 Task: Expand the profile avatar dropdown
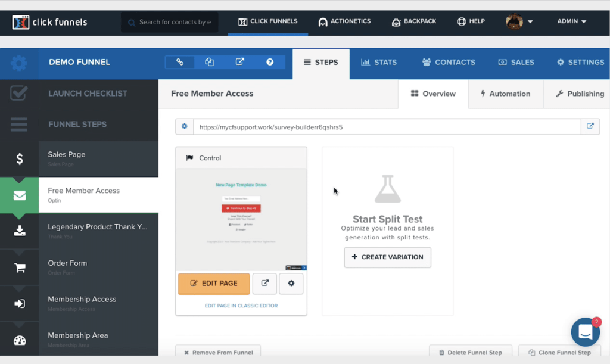(519, 22)
